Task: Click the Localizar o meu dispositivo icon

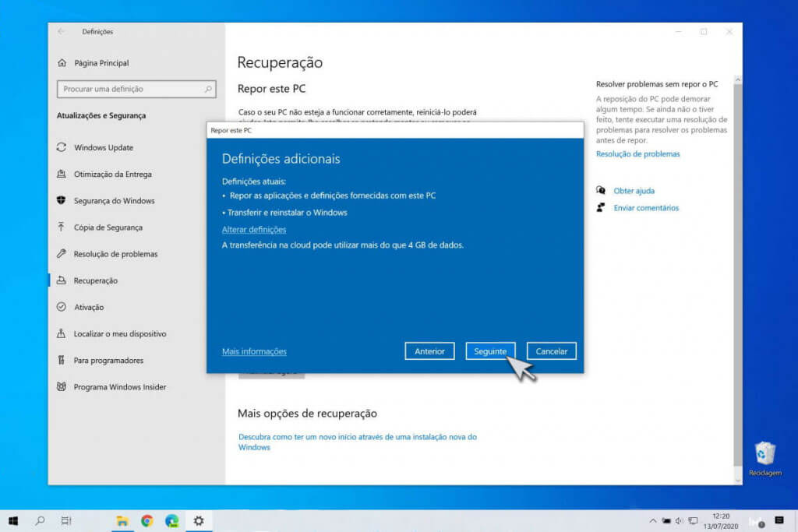Action: click(62, 333)
